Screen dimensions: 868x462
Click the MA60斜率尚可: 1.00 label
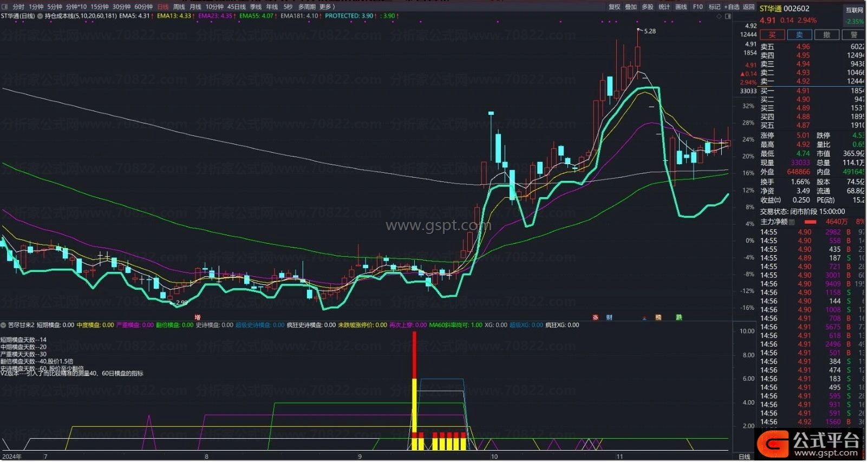coord(455,326)
